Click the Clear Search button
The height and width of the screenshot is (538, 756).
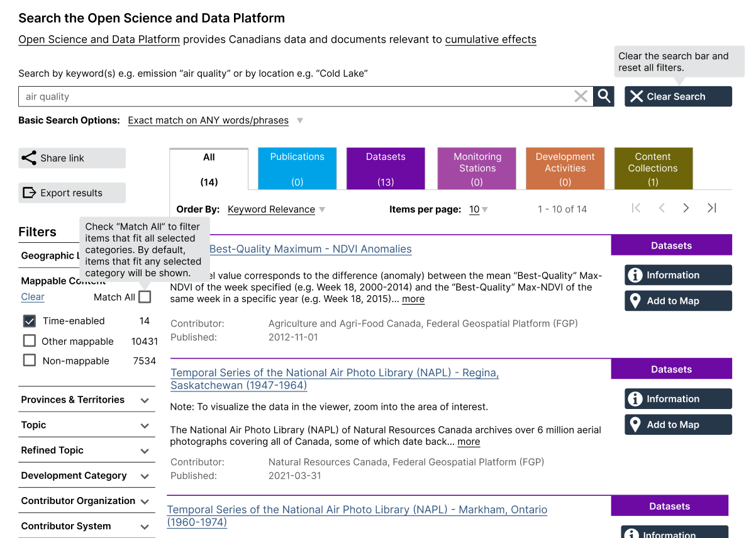678,96
